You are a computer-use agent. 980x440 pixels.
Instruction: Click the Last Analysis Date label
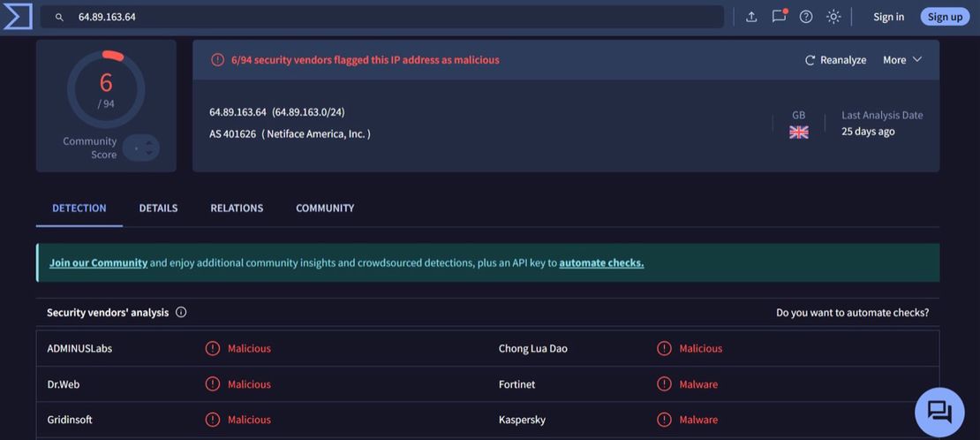point(882,115)
